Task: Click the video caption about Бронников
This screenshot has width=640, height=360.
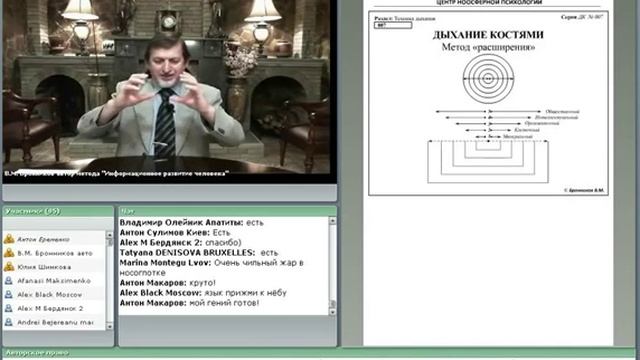Action: pyautogui.click(x=116, y=173)
